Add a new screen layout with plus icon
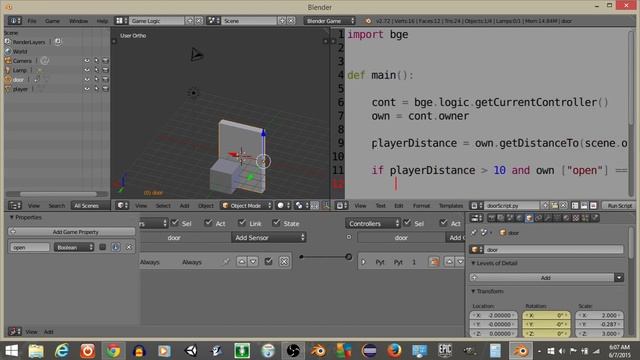This screenshot has width=640, height=360. pyautogui.click(x=189, y=20)
